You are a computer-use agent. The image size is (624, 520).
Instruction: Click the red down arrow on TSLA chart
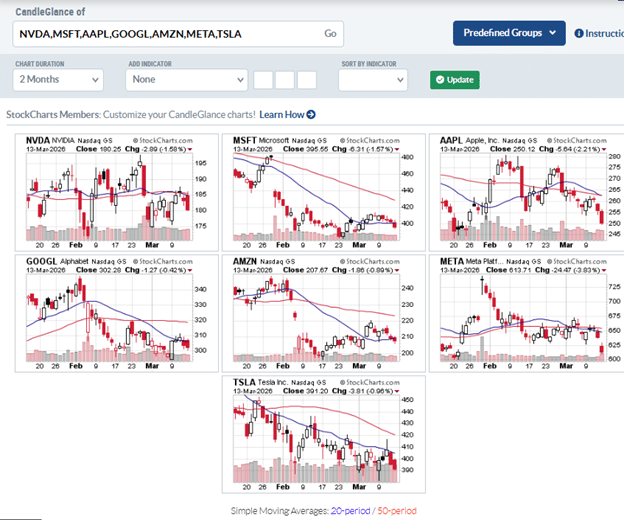(398, 390)
